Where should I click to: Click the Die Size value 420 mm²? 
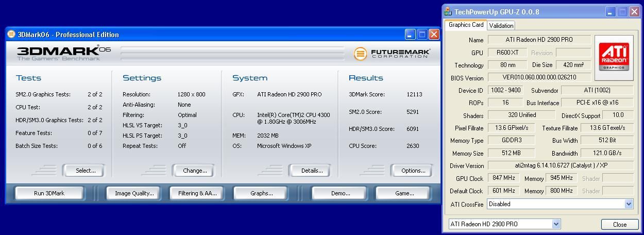[x=573, y=65]
